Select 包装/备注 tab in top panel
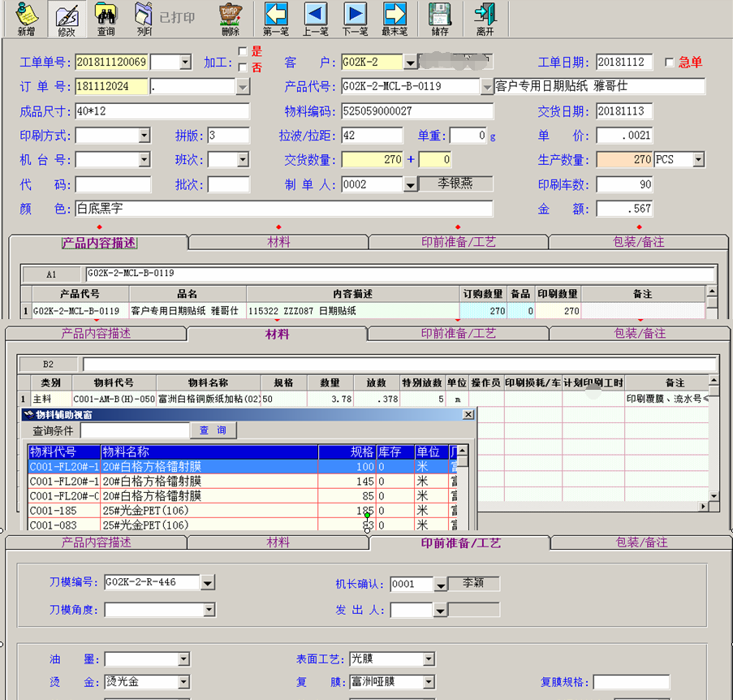 [639, 242]
